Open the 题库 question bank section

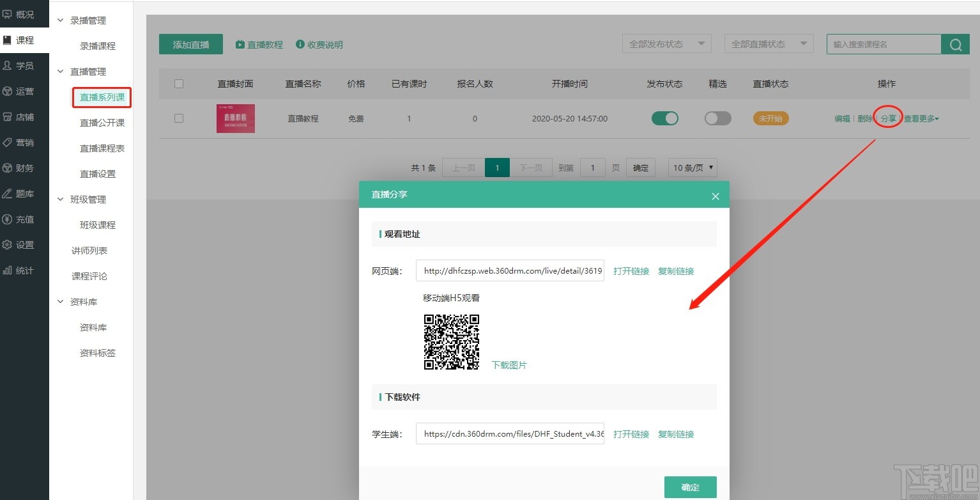pyautogui.click(x=24, y=193)
